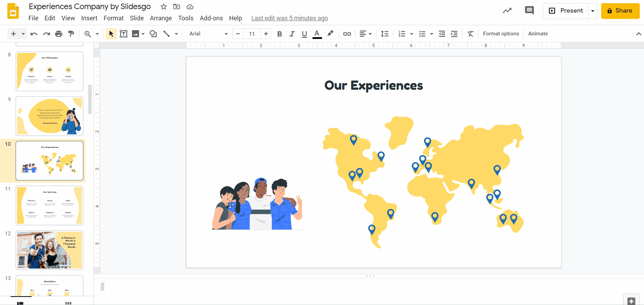
Task: Expand new slide layout dropdown arrow
Action: [x=23, y=34]
